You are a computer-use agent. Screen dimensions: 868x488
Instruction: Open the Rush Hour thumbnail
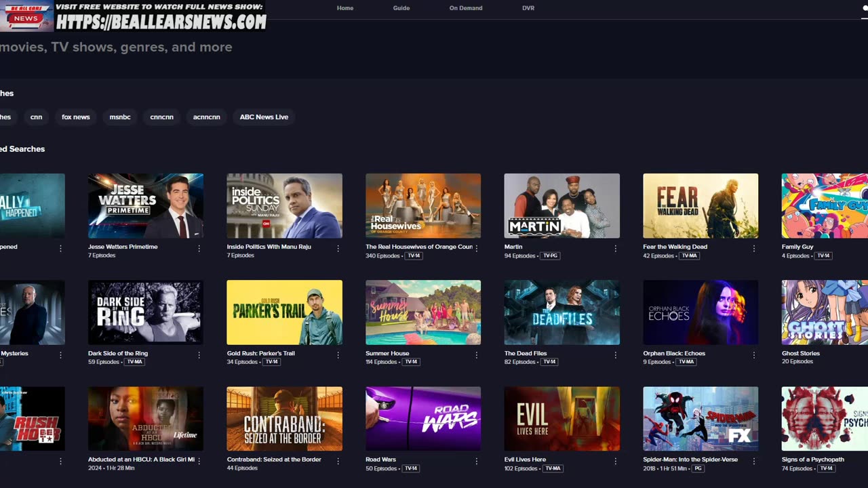[33, 418]
